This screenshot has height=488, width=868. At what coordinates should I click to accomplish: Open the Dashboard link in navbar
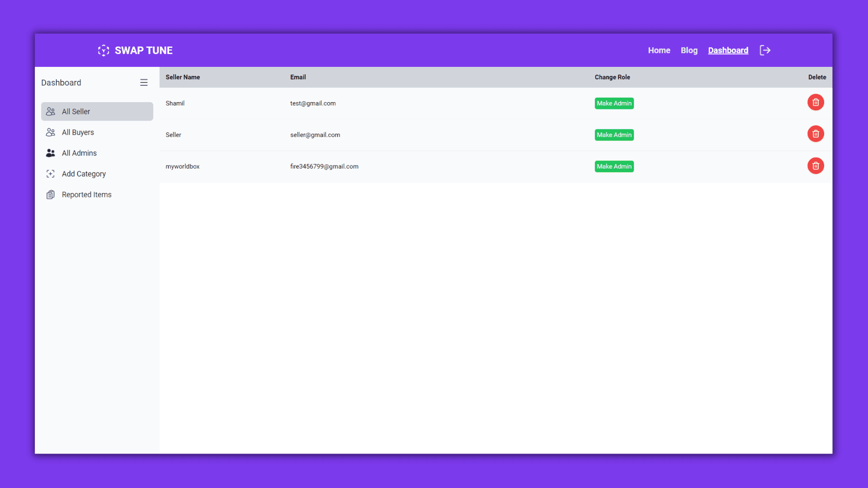[x=728, y=50]
